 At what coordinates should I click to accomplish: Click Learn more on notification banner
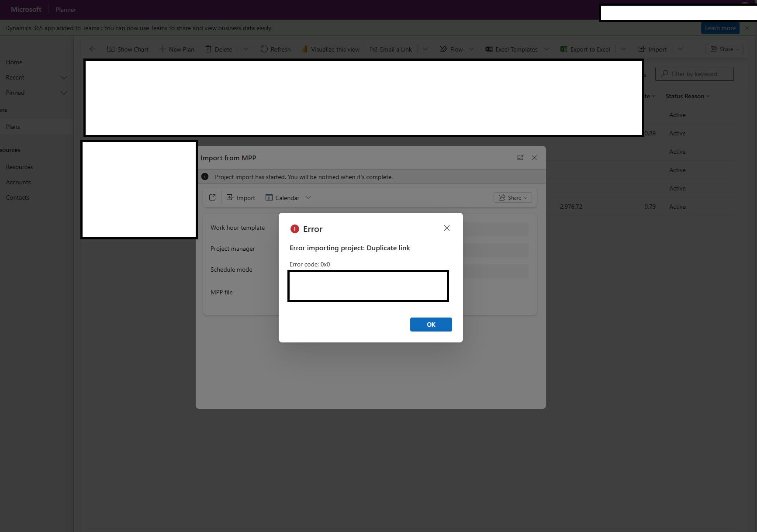(x=720, y=28)
